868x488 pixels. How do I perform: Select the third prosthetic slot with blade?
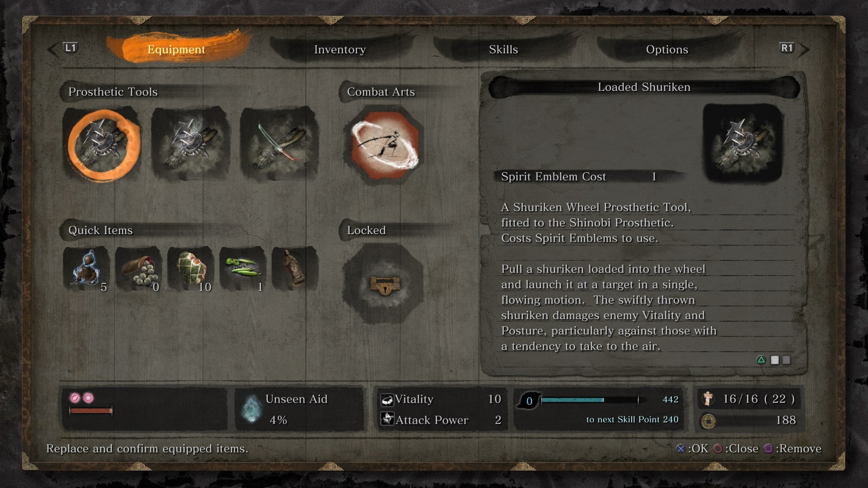[x=279, y=145]
